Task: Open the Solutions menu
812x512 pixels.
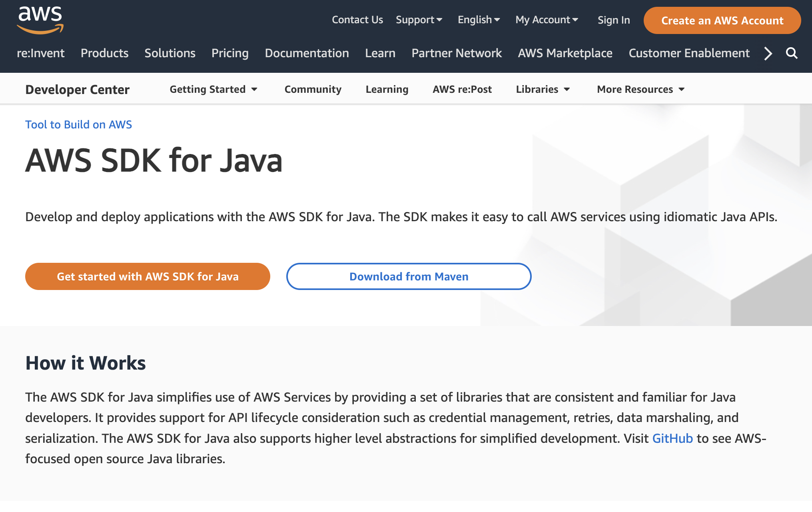Action: click(170, 53)
